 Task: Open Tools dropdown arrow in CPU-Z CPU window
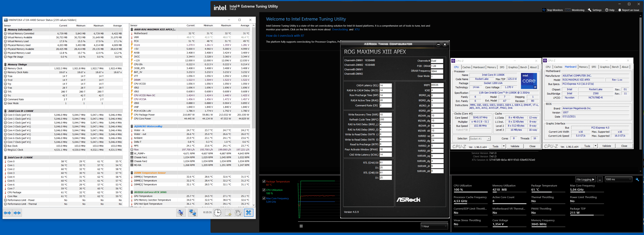click(504, 146)
